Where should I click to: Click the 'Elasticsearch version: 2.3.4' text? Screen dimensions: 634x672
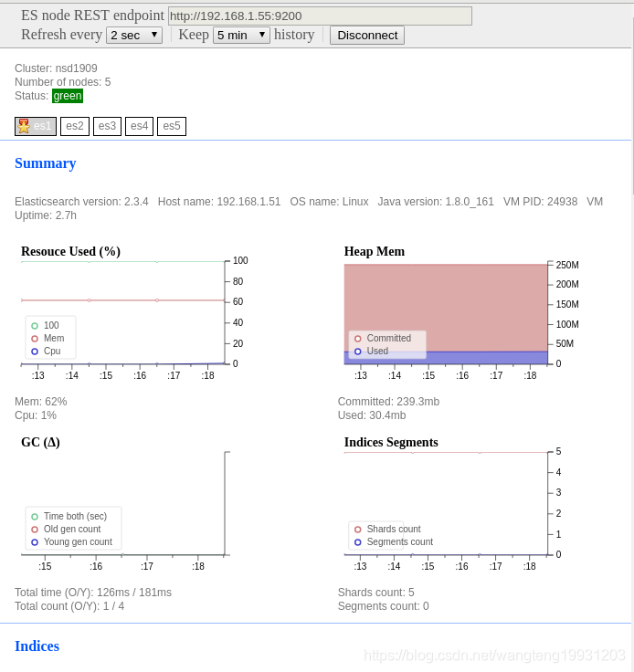[x=81, y=202]
